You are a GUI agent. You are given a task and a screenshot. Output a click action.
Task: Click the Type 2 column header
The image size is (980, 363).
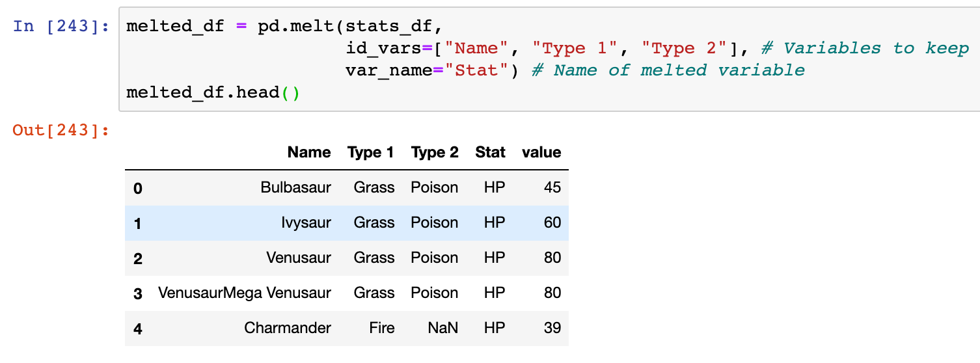pyautogui.click(x=435, y=152)
